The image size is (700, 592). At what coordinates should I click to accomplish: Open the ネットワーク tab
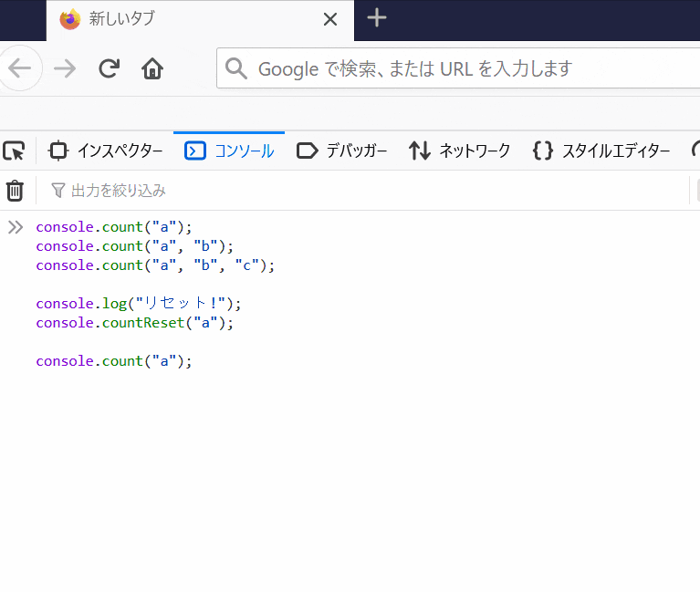(459, 151)
